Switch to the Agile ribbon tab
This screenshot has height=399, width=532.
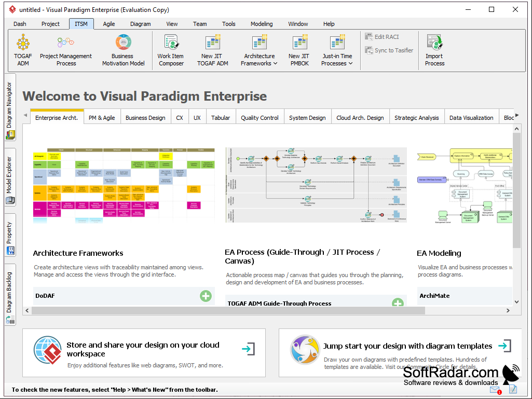[109, 24]
